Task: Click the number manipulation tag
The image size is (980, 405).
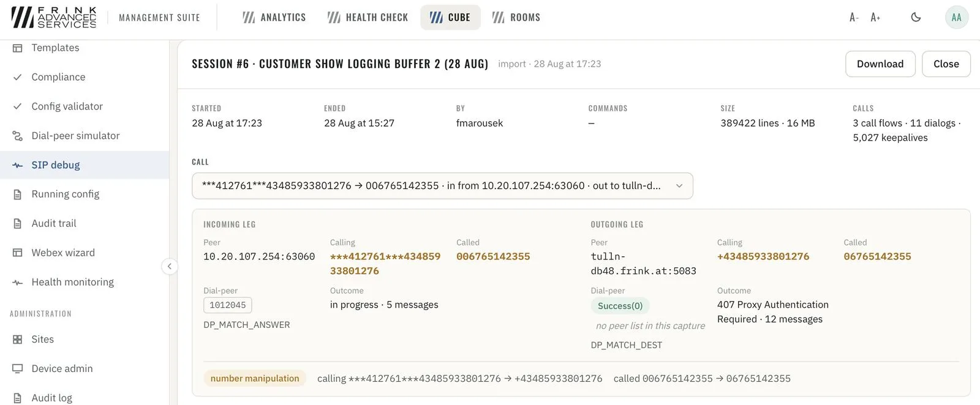Action: (x=255, y=379)
